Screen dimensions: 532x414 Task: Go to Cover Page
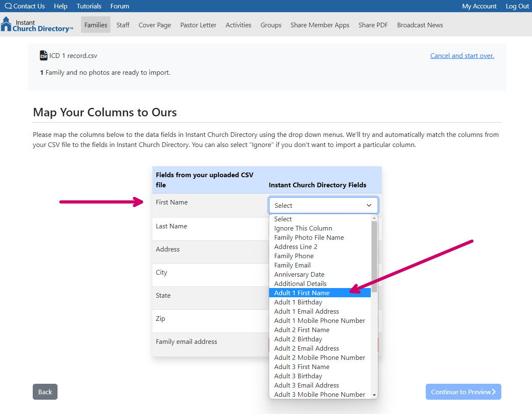pos(155,25)
